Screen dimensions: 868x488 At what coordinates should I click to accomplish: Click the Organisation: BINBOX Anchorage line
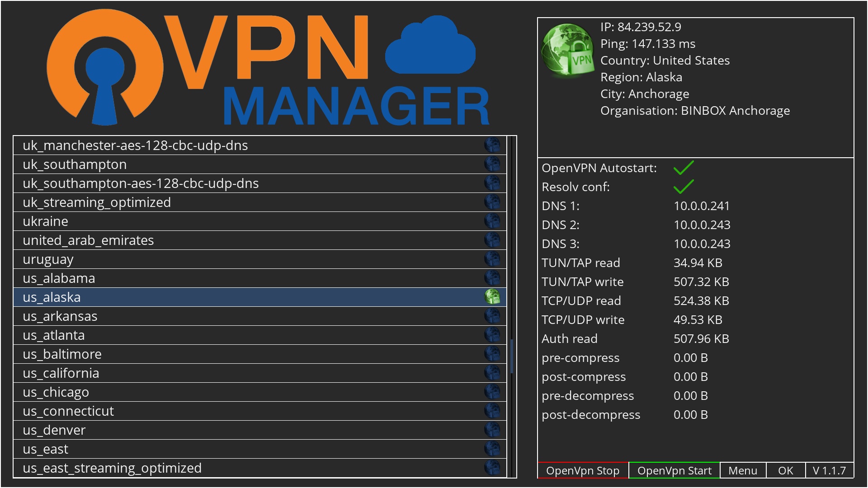click(695, 110)
